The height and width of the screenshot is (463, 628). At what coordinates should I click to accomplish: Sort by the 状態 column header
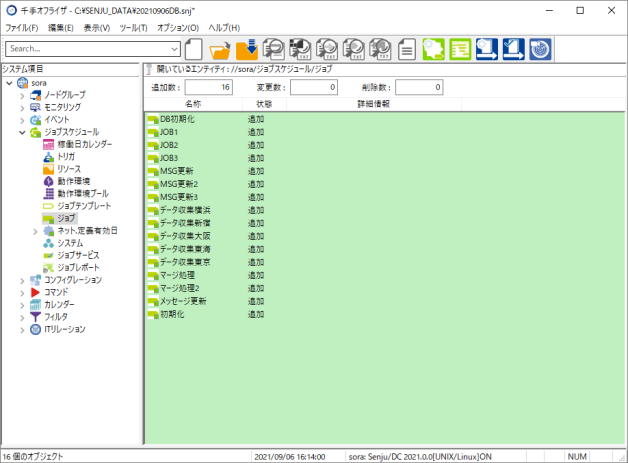pos(264,104)
